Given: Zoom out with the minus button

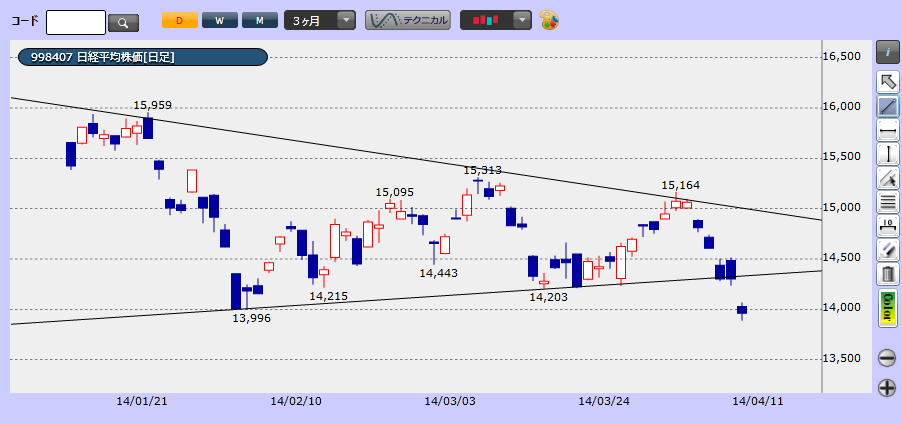Looking at the screenshot, I should point(887,358).
